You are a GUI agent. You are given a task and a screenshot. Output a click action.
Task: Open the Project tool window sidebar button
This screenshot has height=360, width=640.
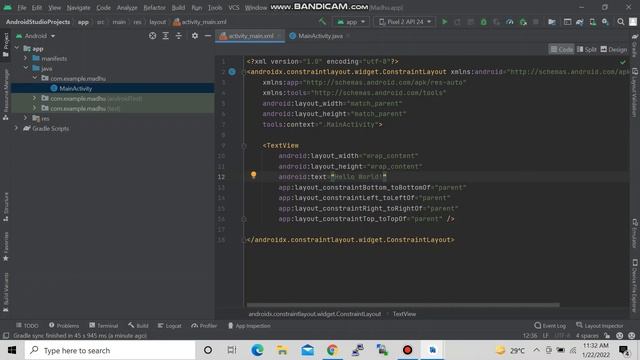pos(6,44)
